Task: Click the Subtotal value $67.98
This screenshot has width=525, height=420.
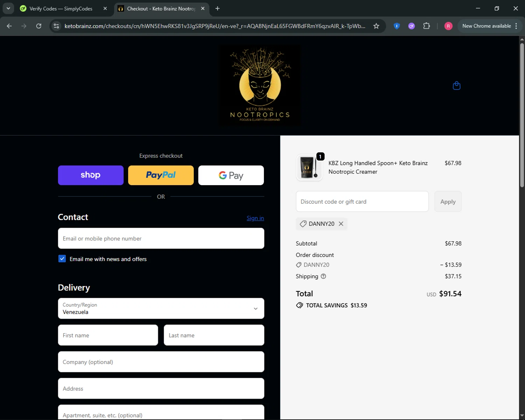Action: pos(453,243)
